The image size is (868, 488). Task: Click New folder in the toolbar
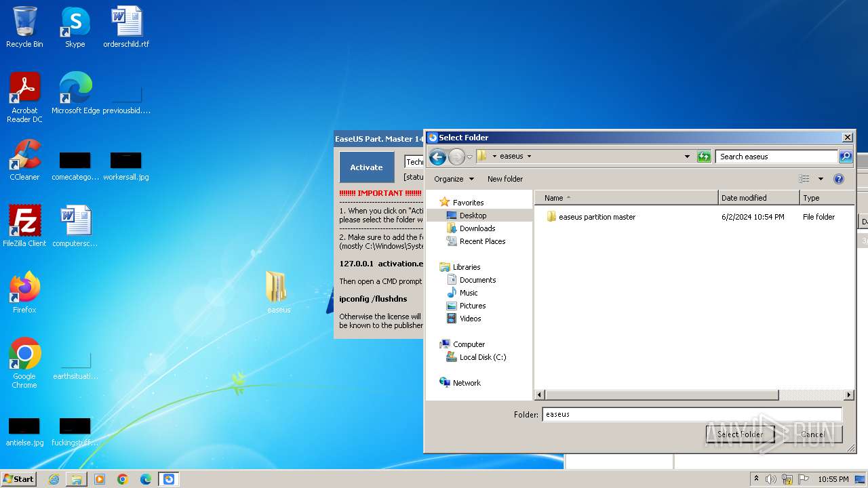[x=505, y=179]
